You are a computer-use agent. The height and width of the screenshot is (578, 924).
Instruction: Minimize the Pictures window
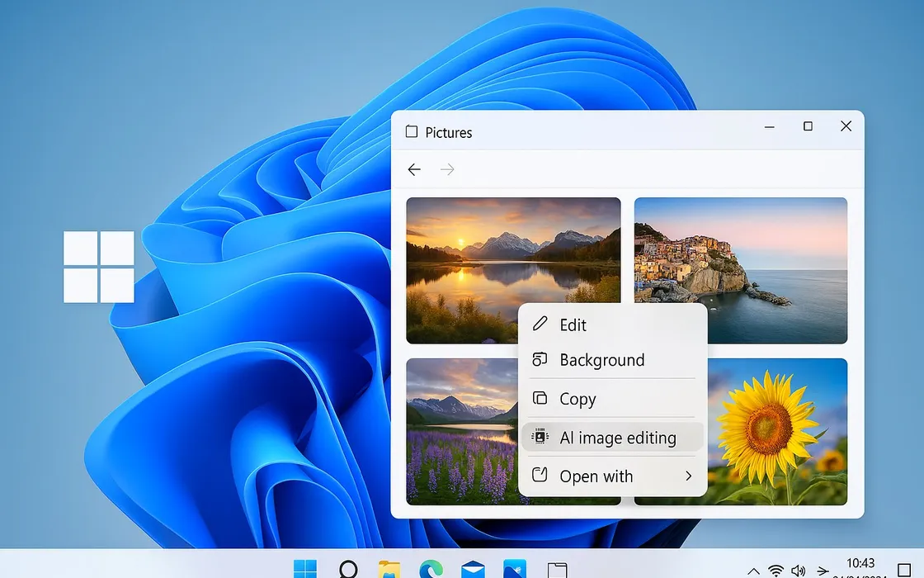(x=769, y=127)
